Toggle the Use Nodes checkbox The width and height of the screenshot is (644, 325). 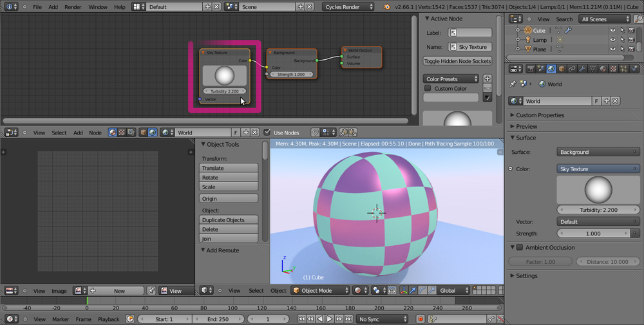pyautogui.click(x=267, y=133)
